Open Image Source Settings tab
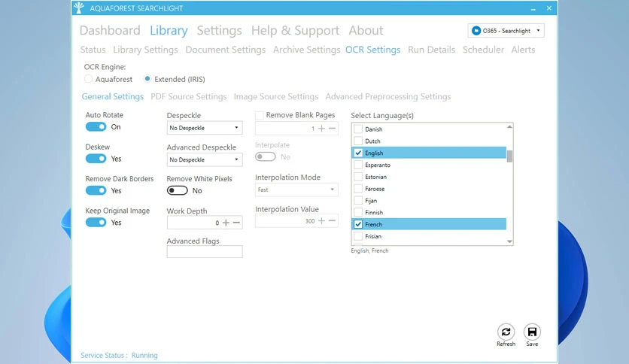This screenshot has height=364, width=629. tap(276, 96)
